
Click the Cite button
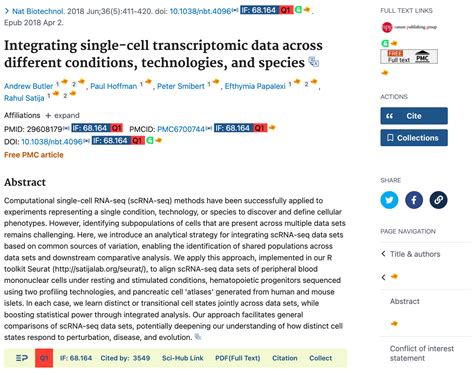pos(414,116)
